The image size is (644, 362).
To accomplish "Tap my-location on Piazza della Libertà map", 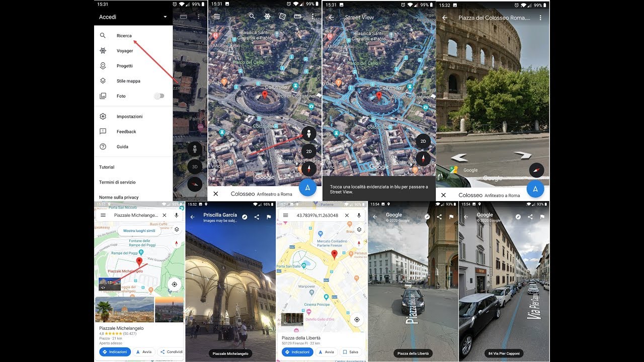I will (357, 320).
